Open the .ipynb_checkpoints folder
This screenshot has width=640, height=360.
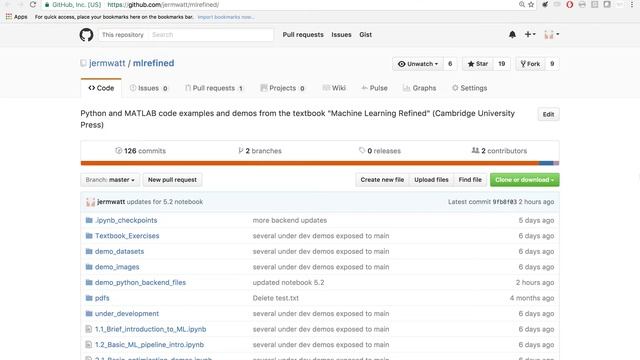pos(126,220)
